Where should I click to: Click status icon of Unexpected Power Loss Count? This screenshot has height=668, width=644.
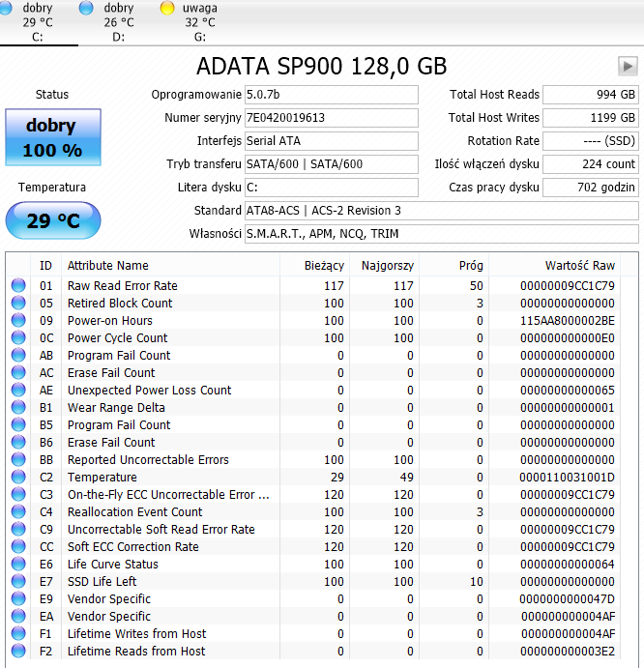pos(18,390)
